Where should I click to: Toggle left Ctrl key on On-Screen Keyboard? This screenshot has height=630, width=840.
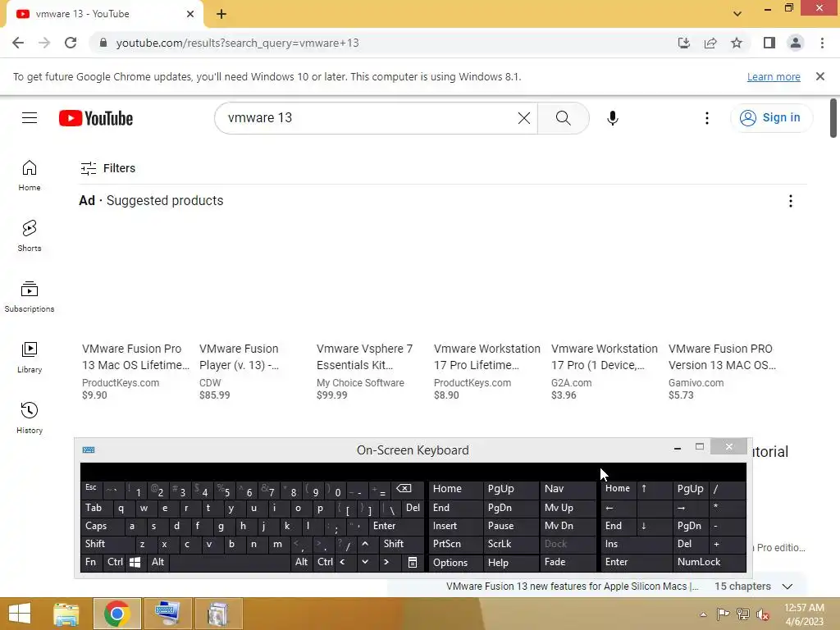point(115,562)
